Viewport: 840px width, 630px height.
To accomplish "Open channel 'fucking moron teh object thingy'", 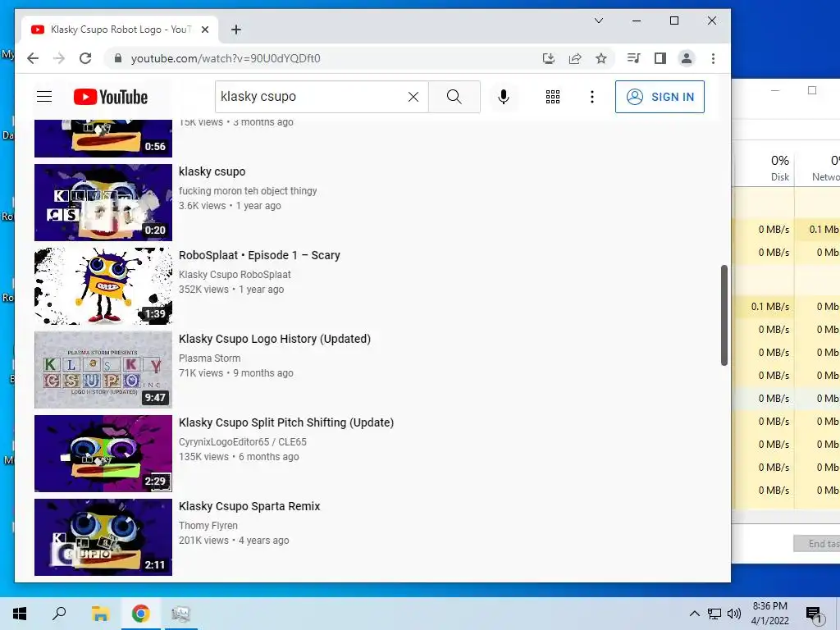I will 248,190.
